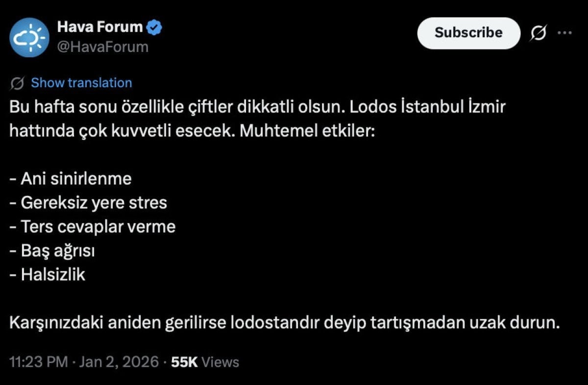The image size is (588, 385).
Task: Click the 11:23 PM timestamp
Action: pyautogui.click(x=38, y=362)
